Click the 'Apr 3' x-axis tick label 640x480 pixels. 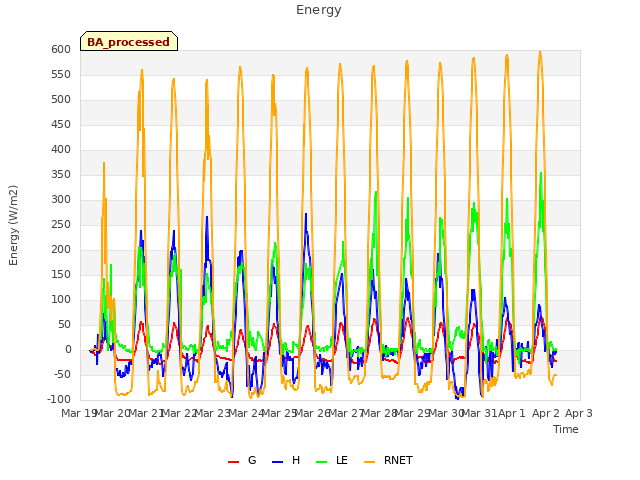579,413
